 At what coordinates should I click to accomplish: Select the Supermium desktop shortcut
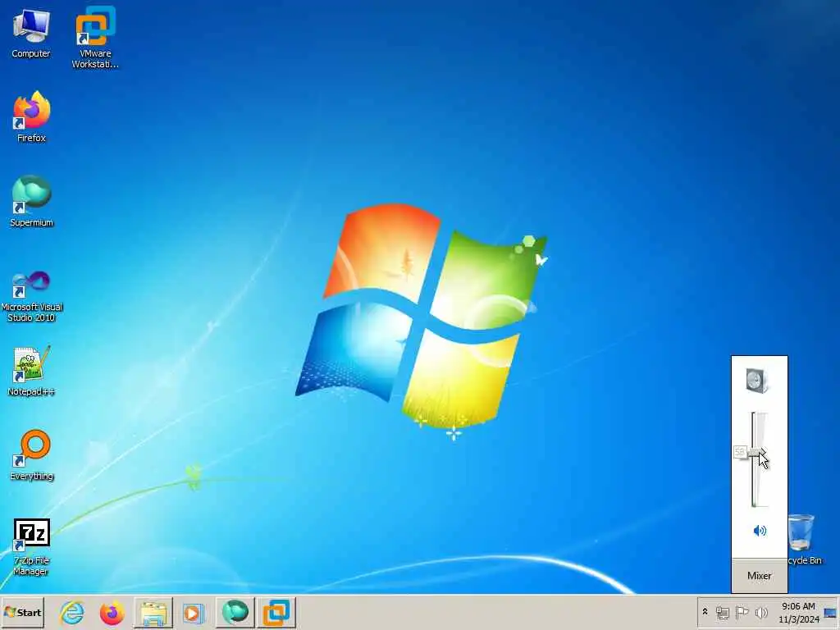pos(31,202)
